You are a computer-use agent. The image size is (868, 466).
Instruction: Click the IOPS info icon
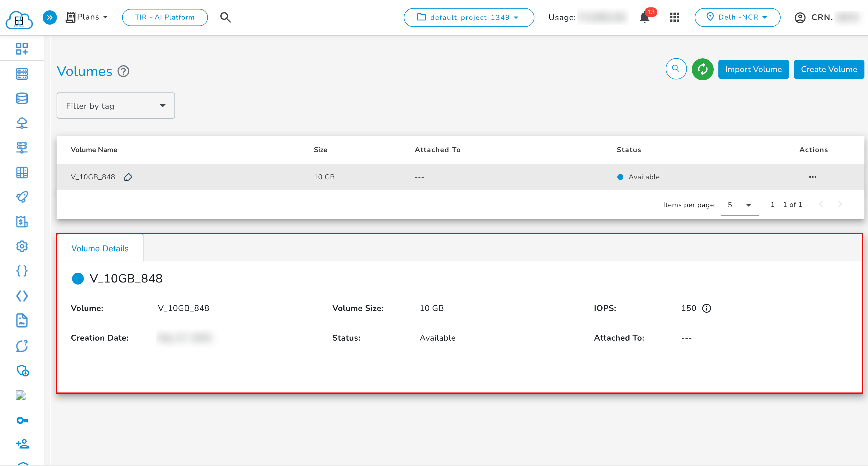point(706,308)
